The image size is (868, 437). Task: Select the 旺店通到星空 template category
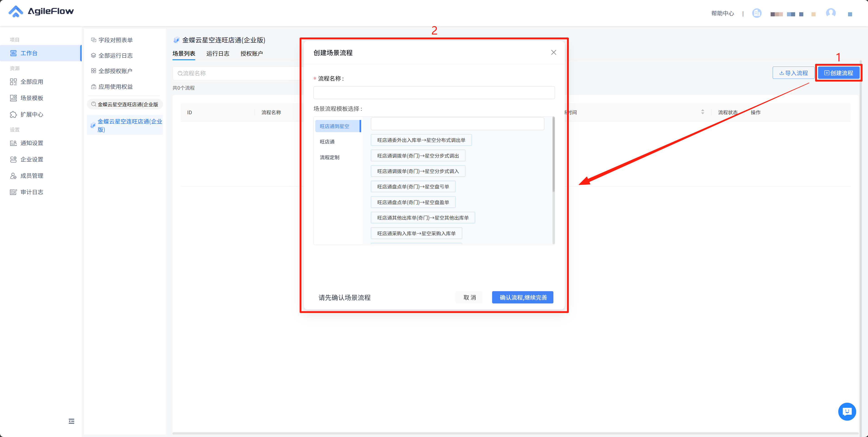[x=338, y=126]
